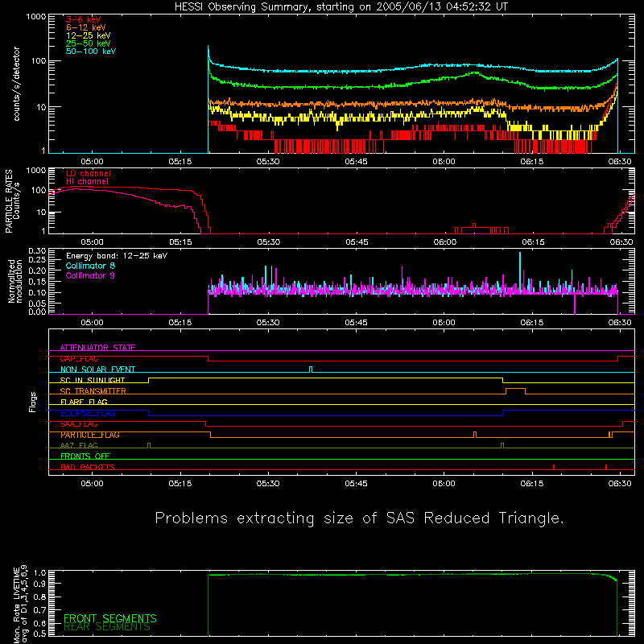Click the Collimator 8 legend label
This screenshot has width=644, height=644.
click(90, 266)
